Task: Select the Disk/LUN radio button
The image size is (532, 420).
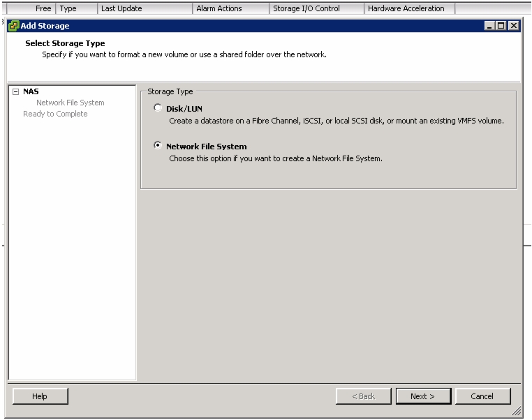Action: [157, 108]
